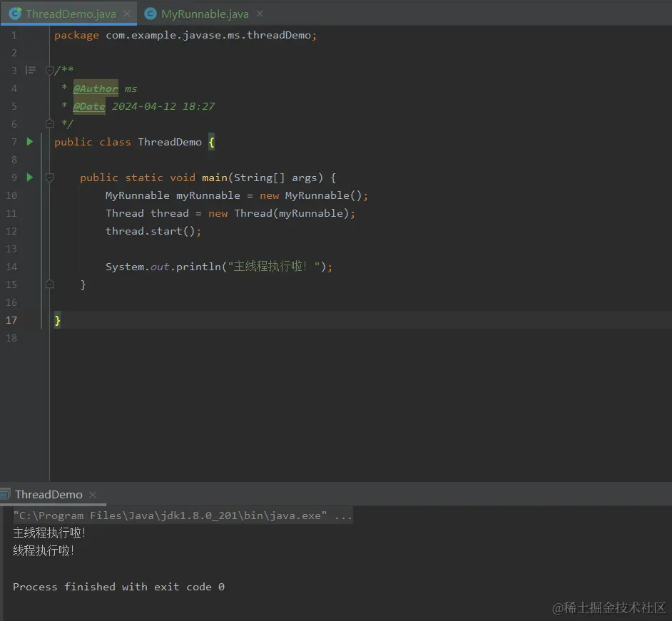Open the MyRunnable.java editor tab

tap(205, 14)
